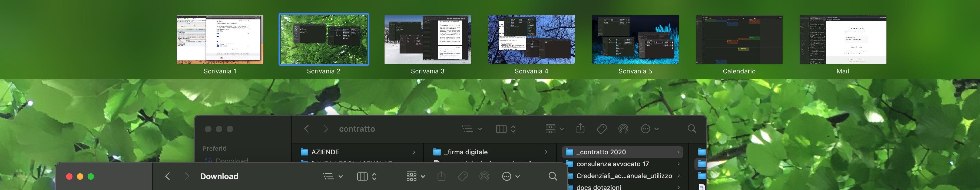Expand the AZIENDE folder chevron
Screen dimensions: 980x190
[414, 152]
